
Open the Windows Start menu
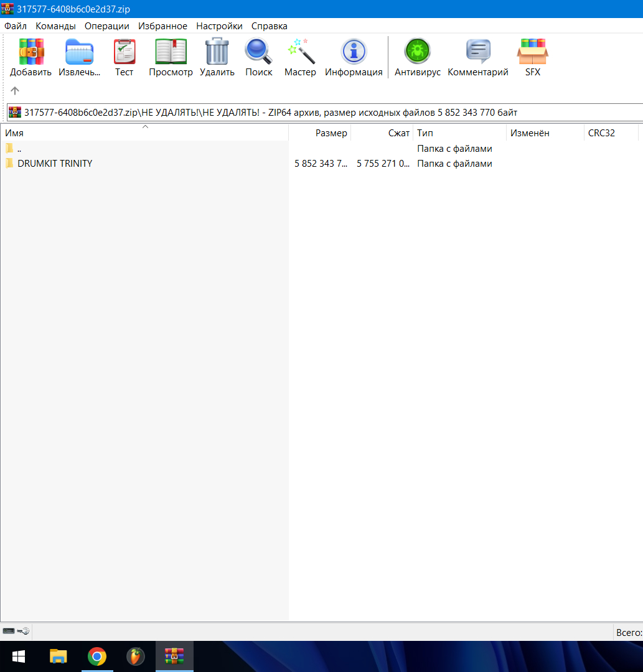(x=19, y=656)
